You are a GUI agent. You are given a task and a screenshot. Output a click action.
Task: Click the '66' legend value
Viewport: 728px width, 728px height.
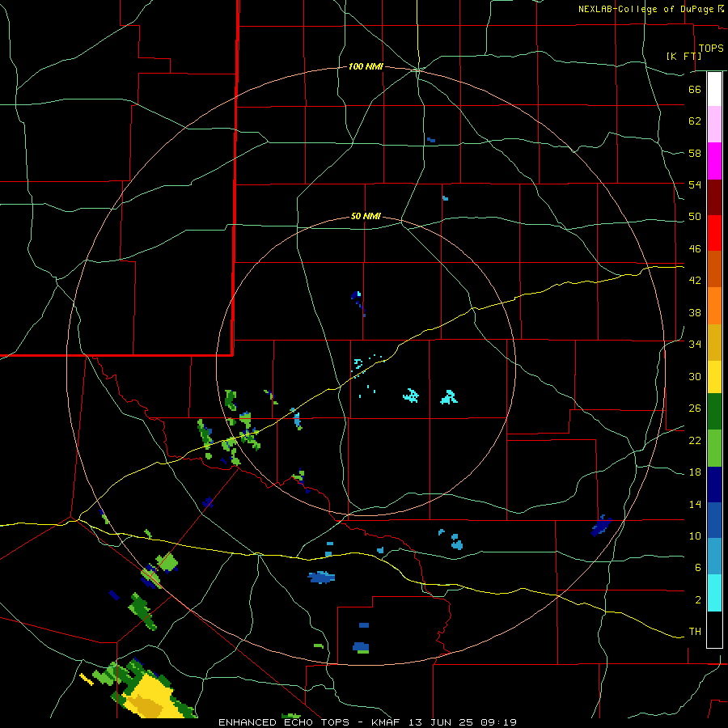coord(695,89)
